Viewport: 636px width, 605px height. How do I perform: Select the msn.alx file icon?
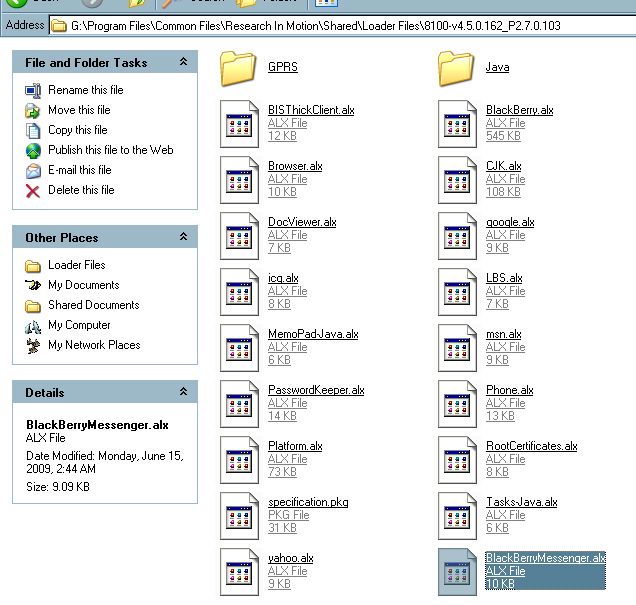click(x=458, y=348)
